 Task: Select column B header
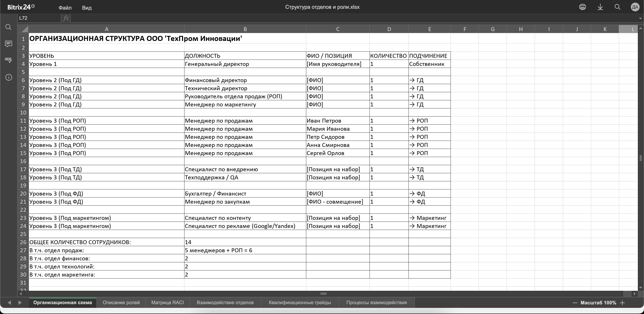click(245, 29)
